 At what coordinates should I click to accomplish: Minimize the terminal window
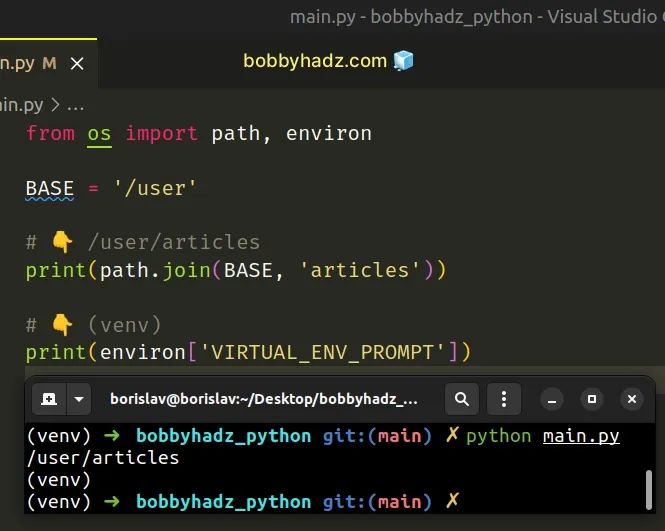click(x=552, y=400)
